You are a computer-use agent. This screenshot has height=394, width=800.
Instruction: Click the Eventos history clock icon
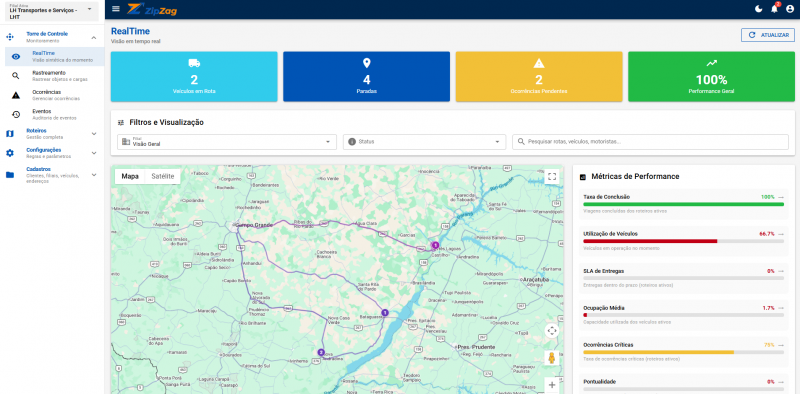(x=16, y=114)
